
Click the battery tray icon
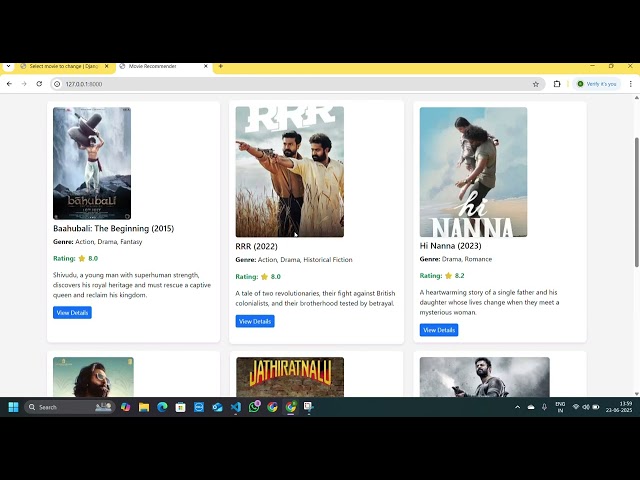(x=596, y=407)
